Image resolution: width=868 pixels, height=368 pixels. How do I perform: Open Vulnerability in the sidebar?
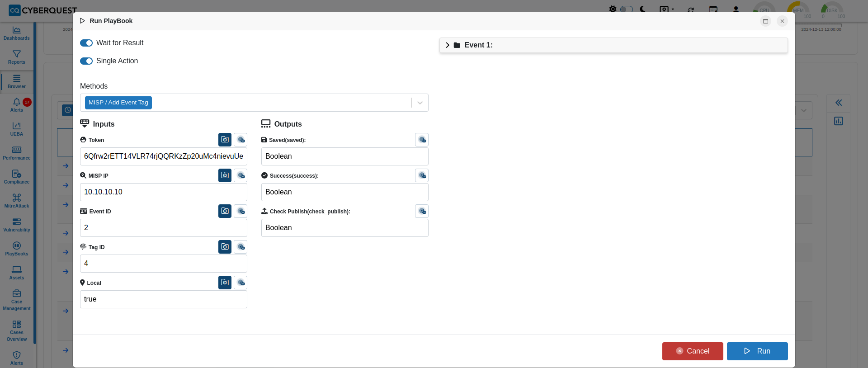(x=17, y=225)
